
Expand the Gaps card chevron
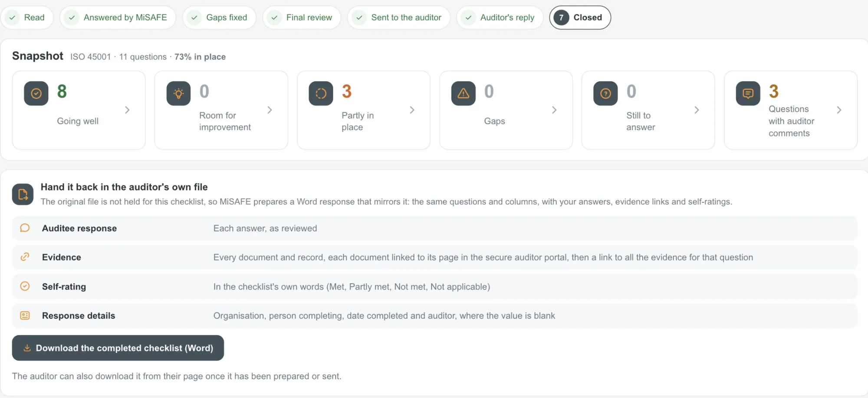point(554,110)
